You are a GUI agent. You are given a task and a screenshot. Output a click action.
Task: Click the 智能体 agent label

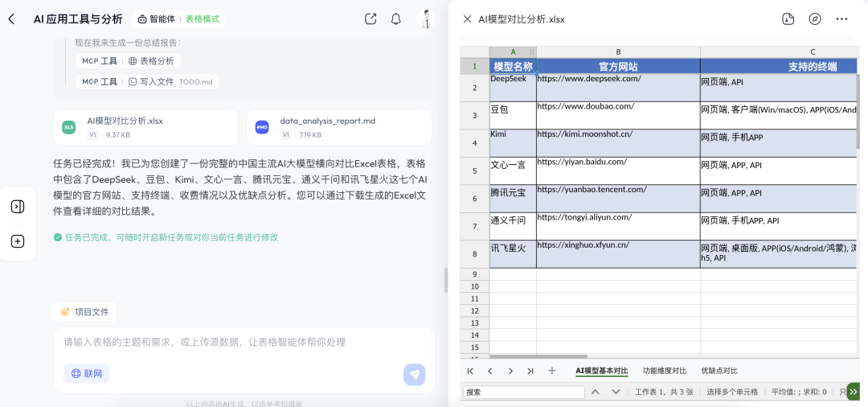[156, 18]
